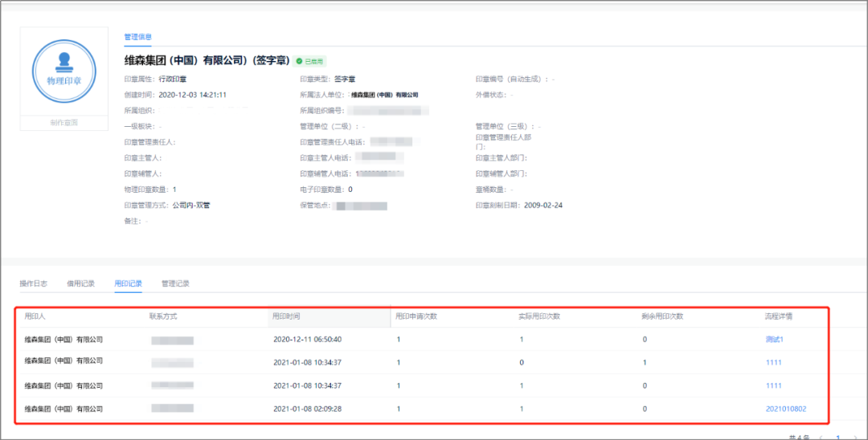Click the 印章类型 value 签字章
This screenshot has width=868, height=440.
pyautogui.click(x=345, y=79)
